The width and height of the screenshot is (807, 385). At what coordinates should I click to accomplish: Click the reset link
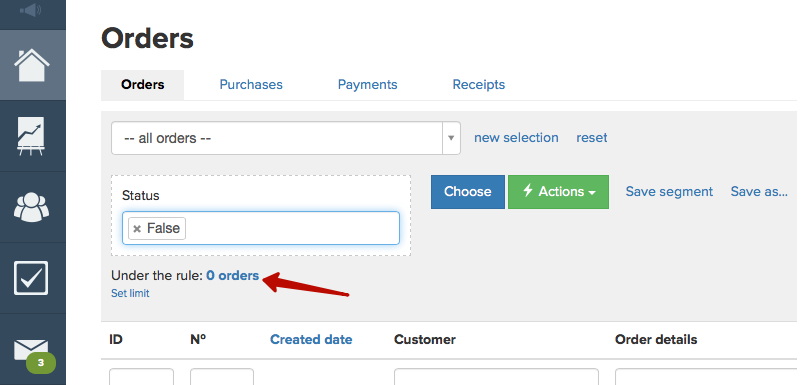point(592,137)
